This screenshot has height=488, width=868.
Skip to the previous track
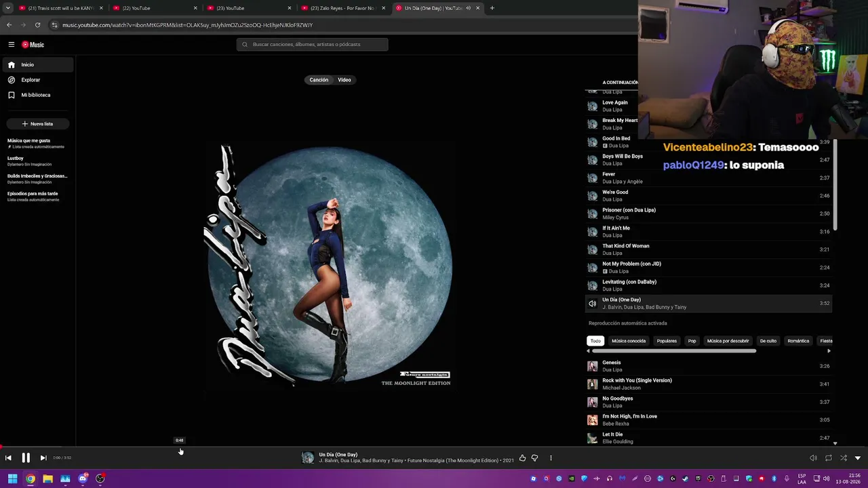pos(8,458)
